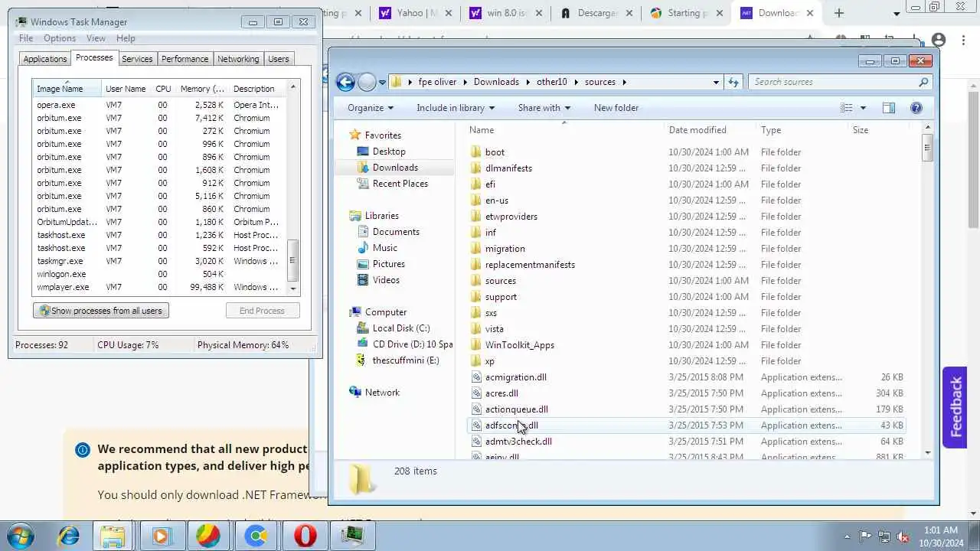This screenshot has height=551, width=980.
Task: Click the refresh icon beside the address bar
Action: pos(733,82)
